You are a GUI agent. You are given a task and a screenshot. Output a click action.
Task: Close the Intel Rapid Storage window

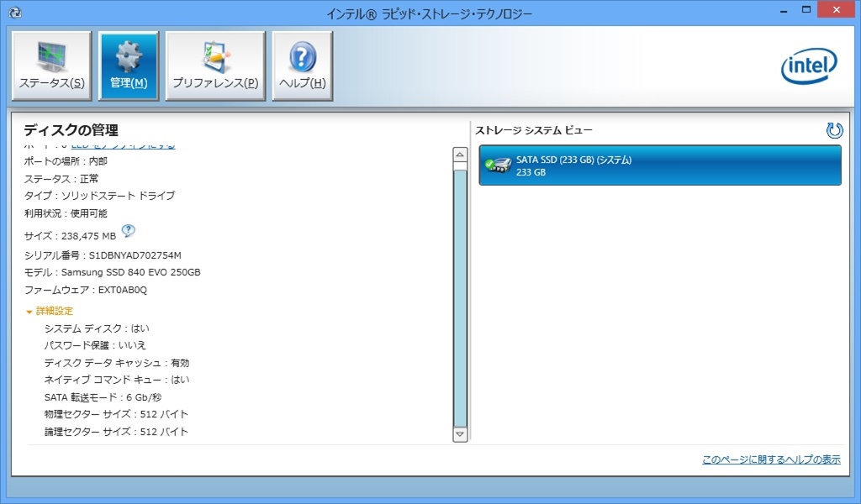tap(837, 10)
